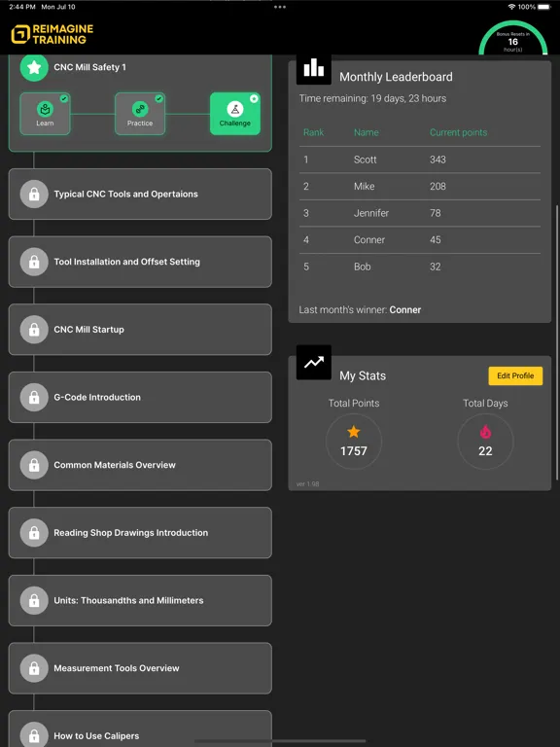Viewport: 560px width, 747px height.
Task: Select the How to Use Calipers title
Action: tap(96, 735)
